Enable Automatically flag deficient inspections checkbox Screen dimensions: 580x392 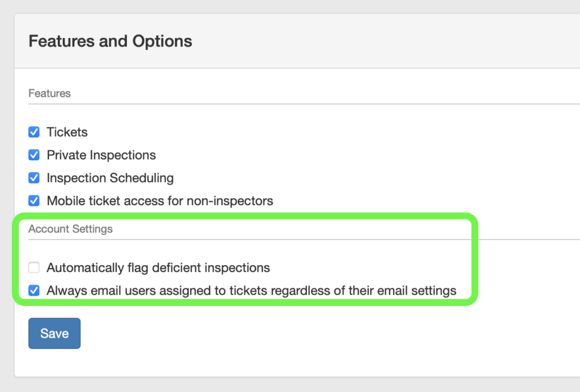coord(34,267)
